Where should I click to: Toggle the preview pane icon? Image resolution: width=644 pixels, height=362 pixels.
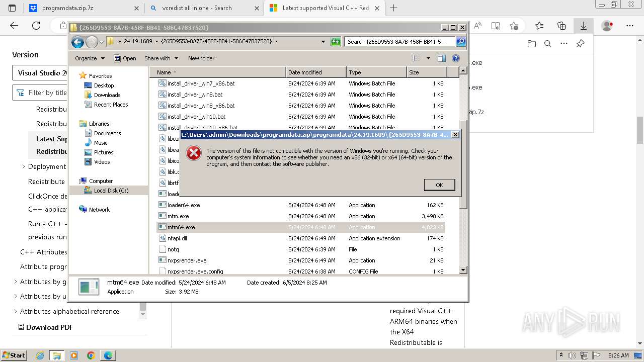pos(441,58)
